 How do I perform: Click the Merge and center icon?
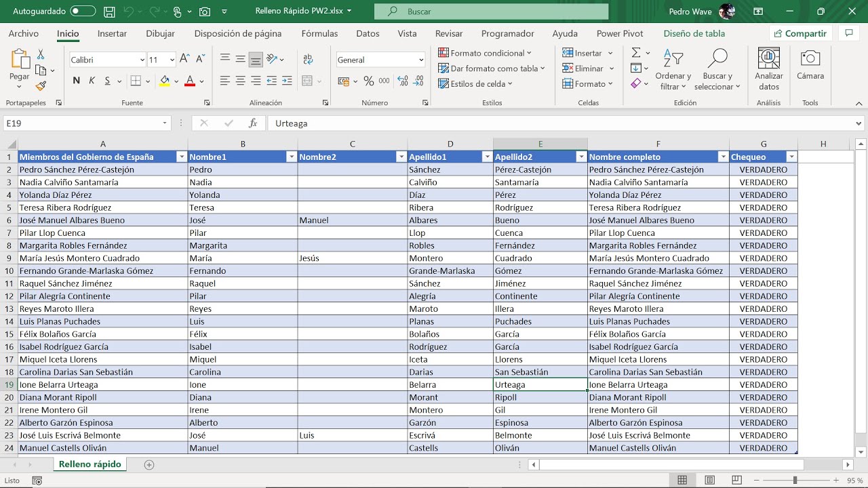(307, 81)
